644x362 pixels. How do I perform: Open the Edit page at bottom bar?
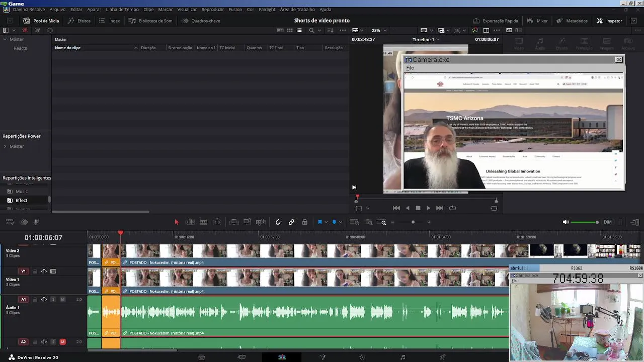282,357
